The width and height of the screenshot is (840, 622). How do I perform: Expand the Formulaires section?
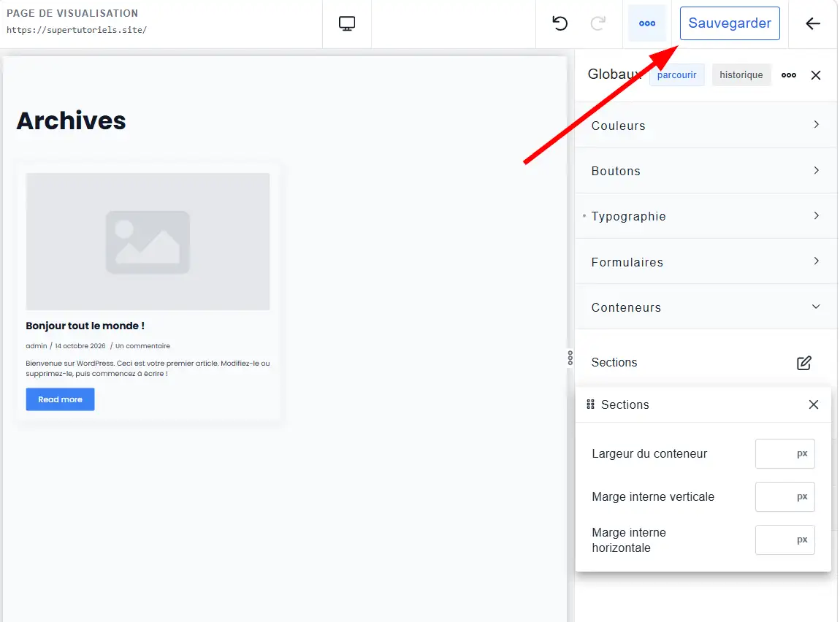[x=706, y=262]
